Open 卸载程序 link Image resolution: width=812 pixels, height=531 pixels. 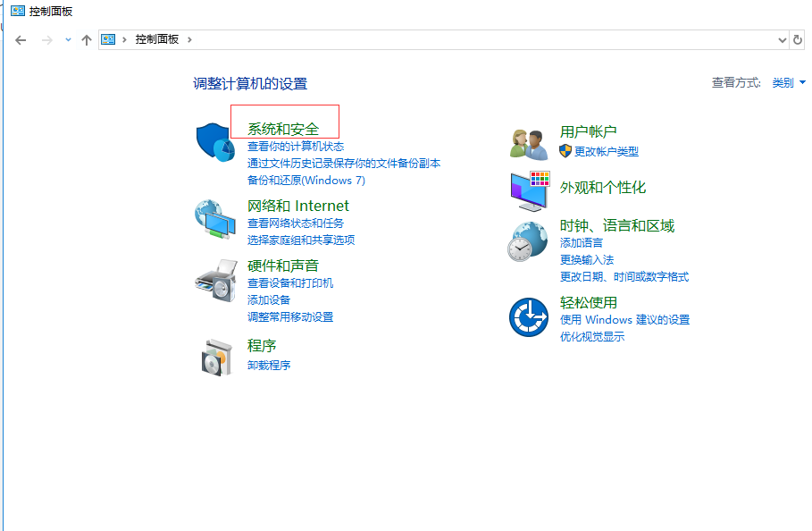pyautogui.click(x=269, y=366)
